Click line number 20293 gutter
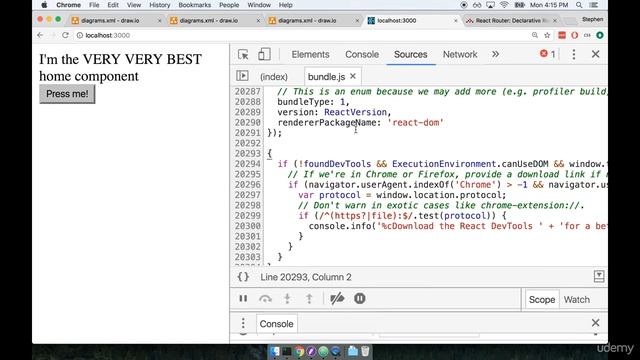Viewport: 640px width, 360px height. [x=248, y=154]
